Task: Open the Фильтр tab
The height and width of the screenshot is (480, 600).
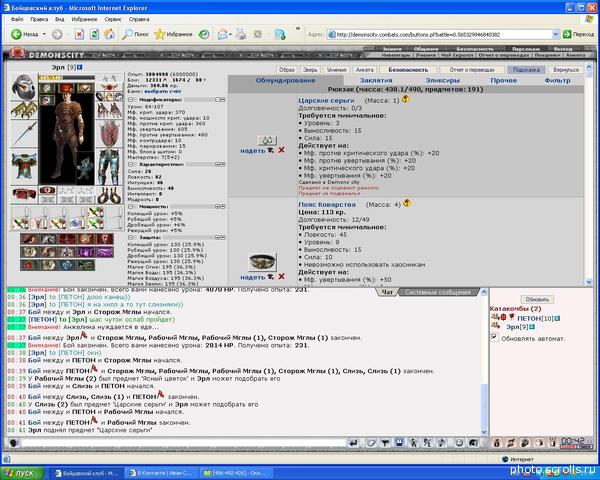Action: [558, 80]
